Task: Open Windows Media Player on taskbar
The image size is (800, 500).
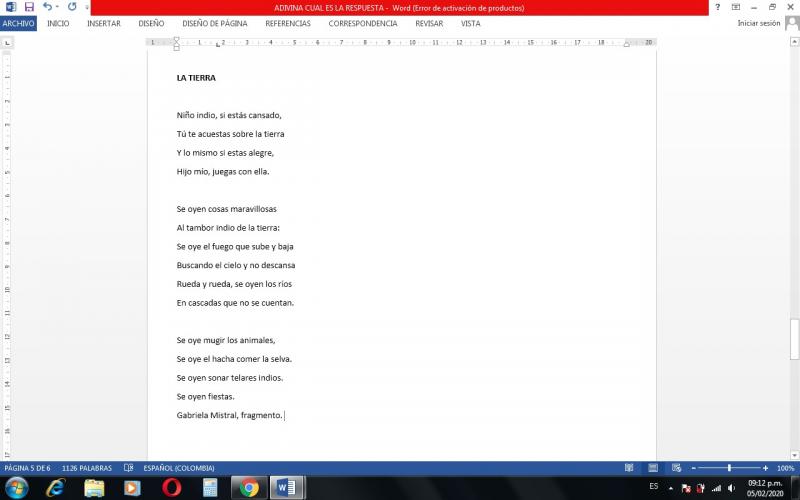Action: point(132,488)
